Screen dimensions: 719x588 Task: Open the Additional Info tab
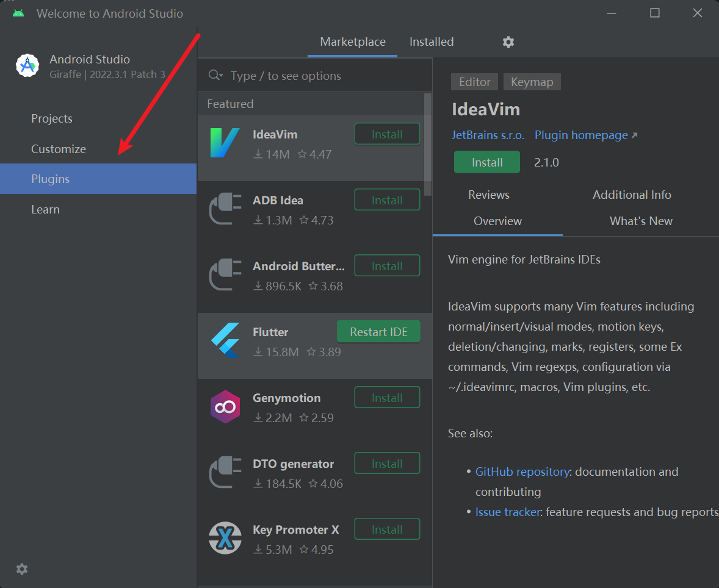point(632,195)
